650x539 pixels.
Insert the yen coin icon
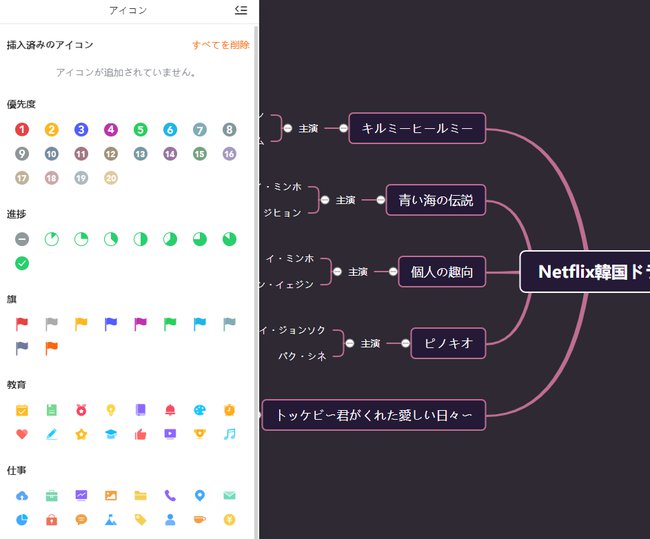[229, 520]
